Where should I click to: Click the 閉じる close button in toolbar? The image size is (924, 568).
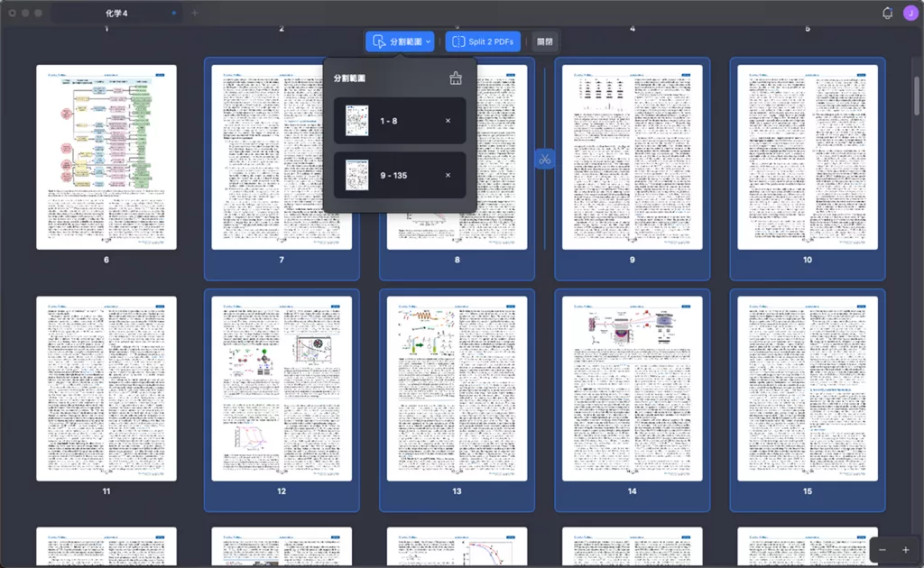[544, 41]
